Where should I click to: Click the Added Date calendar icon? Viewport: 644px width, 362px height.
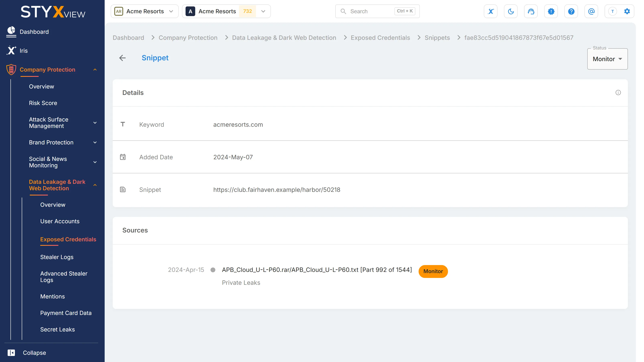[x=123, y=157]
